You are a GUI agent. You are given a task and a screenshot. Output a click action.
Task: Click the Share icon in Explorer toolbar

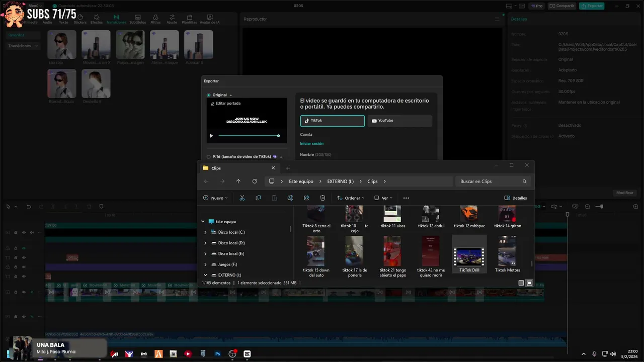coord(306,198)
